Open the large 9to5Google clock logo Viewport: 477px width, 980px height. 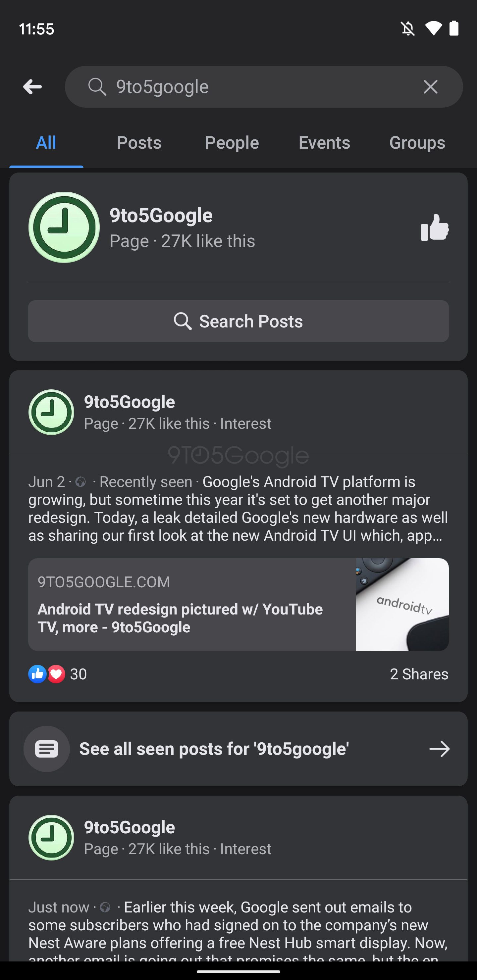pos(64,227)
